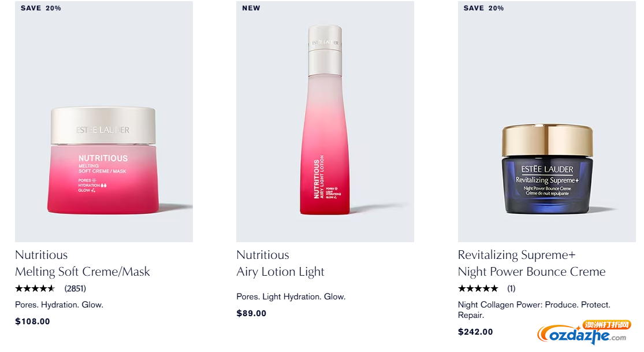Open the Nutritious Melting Soft Creme/Mask jar image

coord(104,121)
